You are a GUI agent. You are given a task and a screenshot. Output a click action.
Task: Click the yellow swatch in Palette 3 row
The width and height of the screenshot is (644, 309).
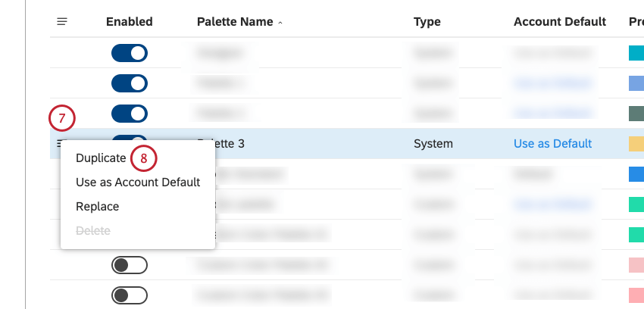[x=636, y=143]
